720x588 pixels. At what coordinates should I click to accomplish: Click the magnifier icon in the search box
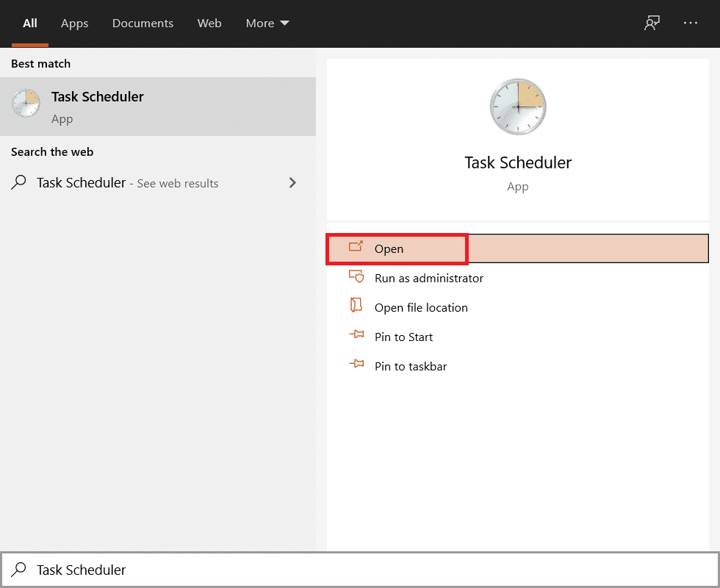click(20, 570)
